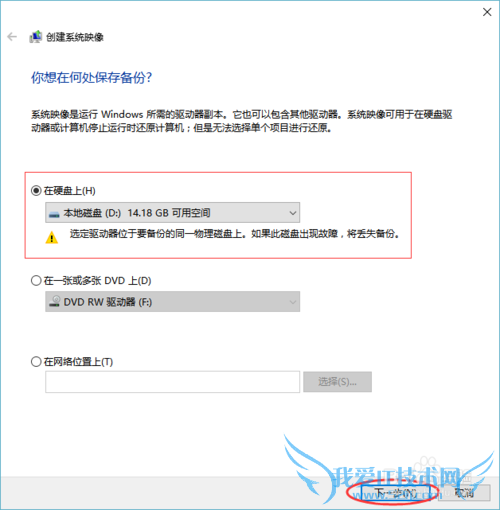Click the back arrow icon
The height and width of the screenshot is (510, 500).
[x=12, y=37]
